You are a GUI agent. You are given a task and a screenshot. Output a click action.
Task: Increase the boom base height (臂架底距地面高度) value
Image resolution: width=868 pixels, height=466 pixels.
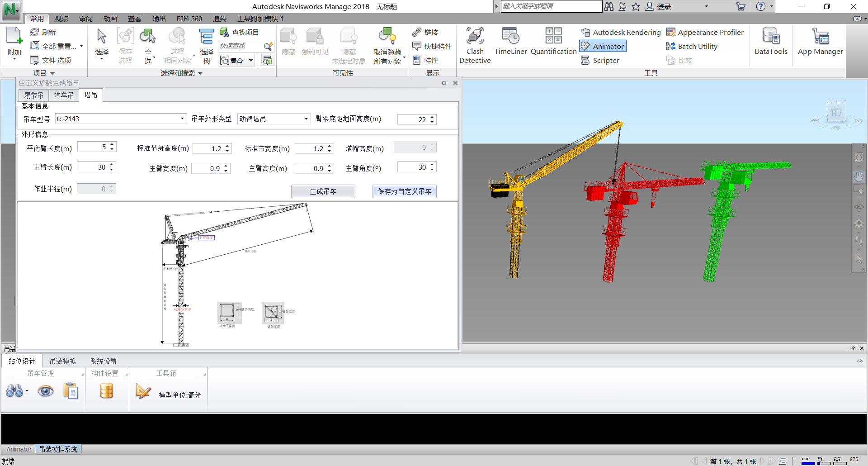tap(432, 117)
